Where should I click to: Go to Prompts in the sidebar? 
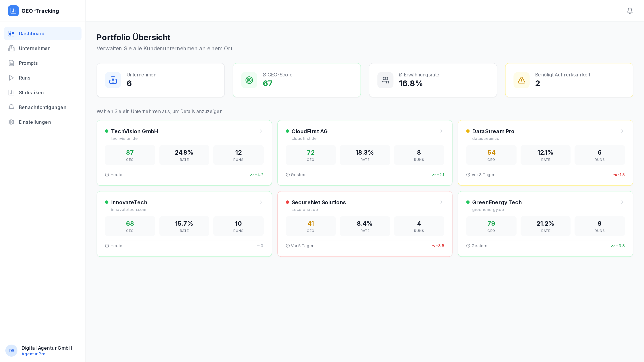point(28,63)
